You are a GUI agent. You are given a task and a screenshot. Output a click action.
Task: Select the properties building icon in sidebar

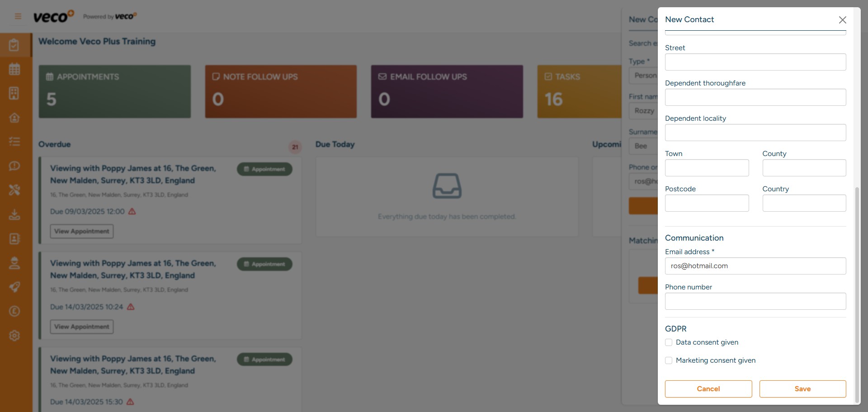click(x=15, y=93)
